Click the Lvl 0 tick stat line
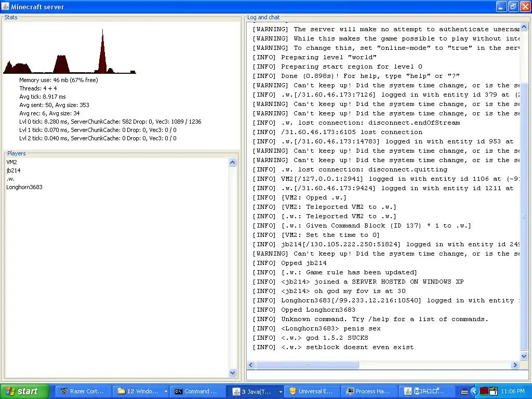 (x=110, y=122)
